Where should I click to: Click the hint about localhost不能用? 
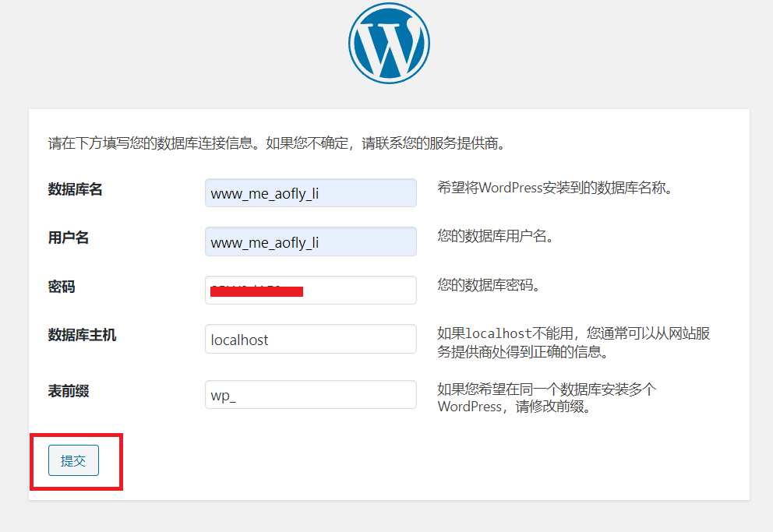tap(574, 343)
